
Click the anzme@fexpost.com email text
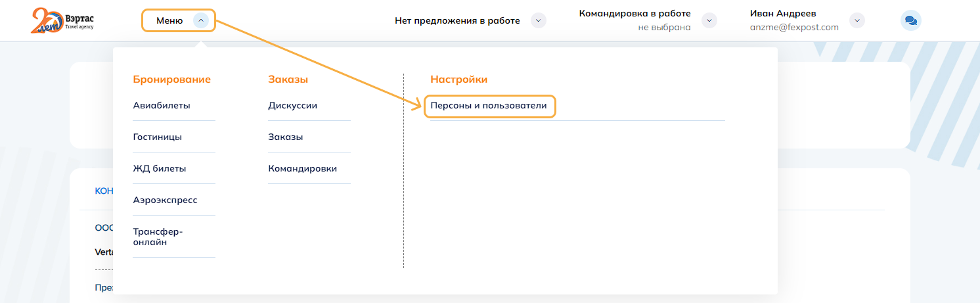pyautogui.click(x=794, y=28)
